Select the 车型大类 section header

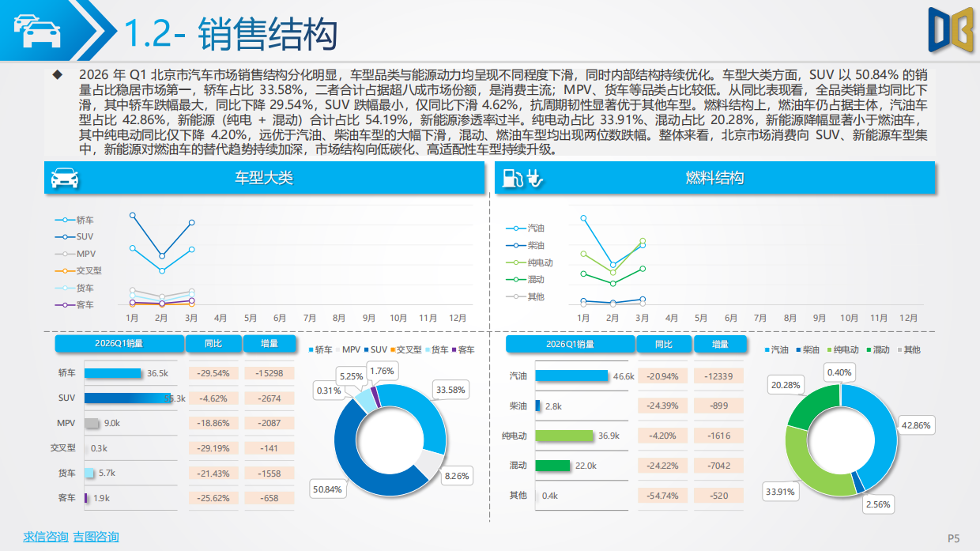point(264,178)
